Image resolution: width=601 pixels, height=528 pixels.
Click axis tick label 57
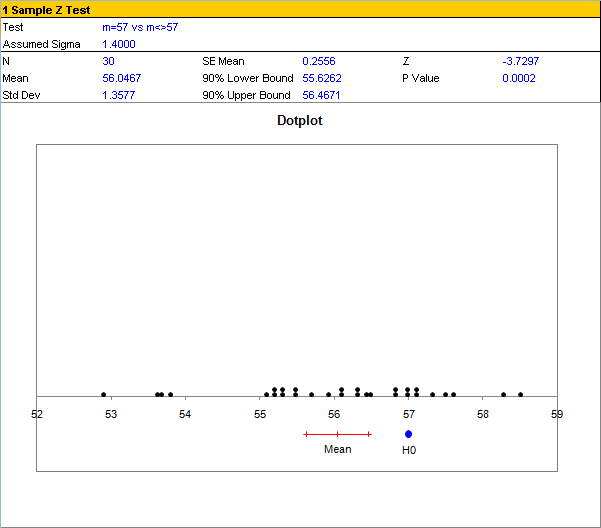pos(409,414)
